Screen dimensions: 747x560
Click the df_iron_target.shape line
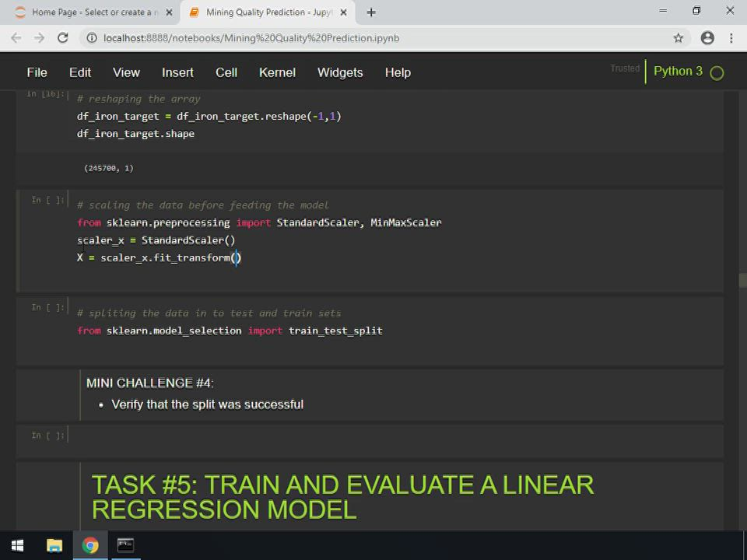pos(135,134)
